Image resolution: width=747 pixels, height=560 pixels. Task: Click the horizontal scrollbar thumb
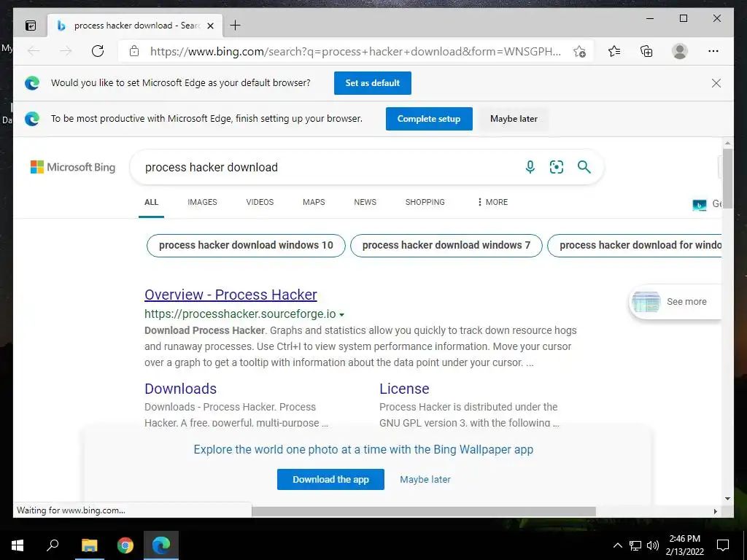click(x=424, y=511)
